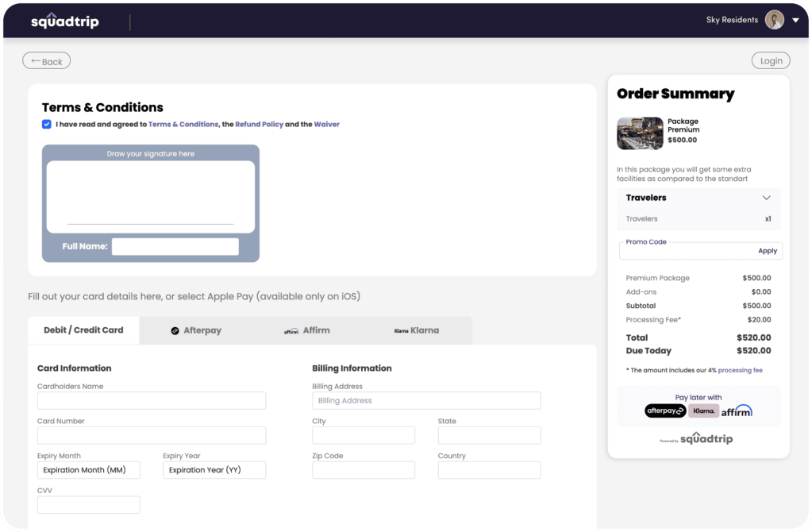Screen dimensions: 812x532
Task: Click the Sky Residents profile avatar
Action: pyautogui.click(x=774, y=21)
